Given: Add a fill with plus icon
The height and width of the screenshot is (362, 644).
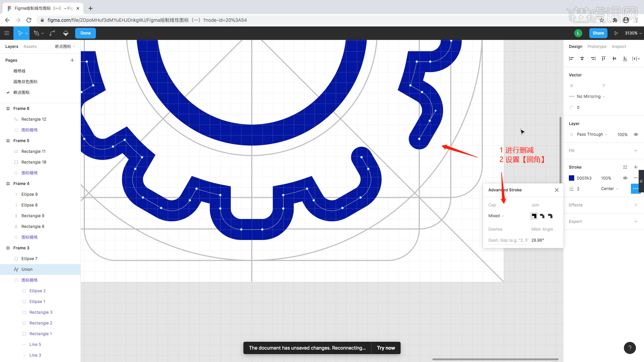Looking at the screenshot, I should [x=636, y=151].
